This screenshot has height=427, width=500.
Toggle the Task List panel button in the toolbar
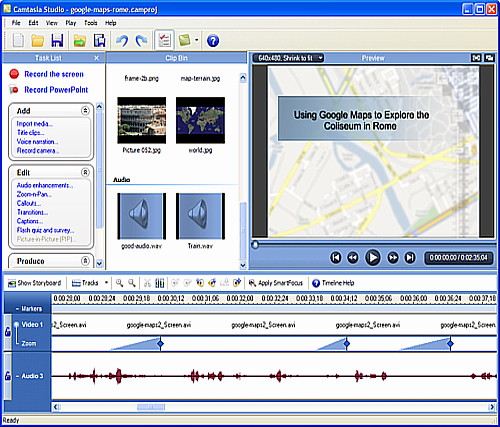click(x=164, y=40)
